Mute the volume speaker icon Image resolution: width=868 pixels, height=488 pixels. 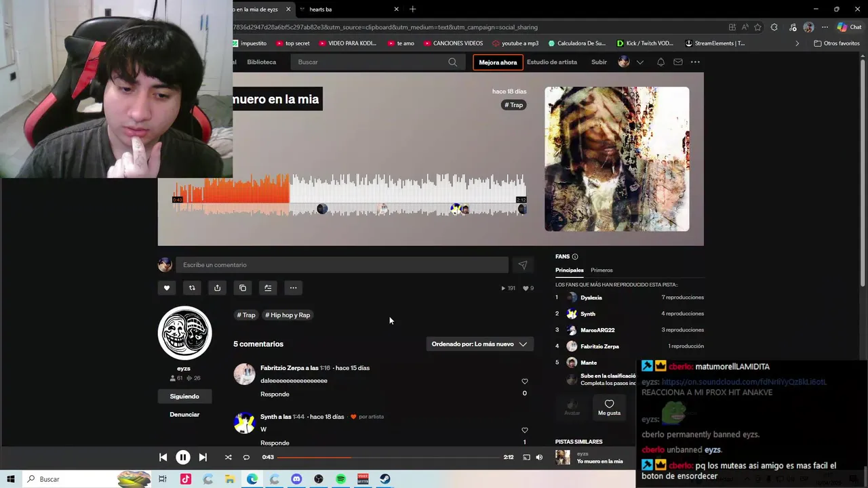coord(539,457)
